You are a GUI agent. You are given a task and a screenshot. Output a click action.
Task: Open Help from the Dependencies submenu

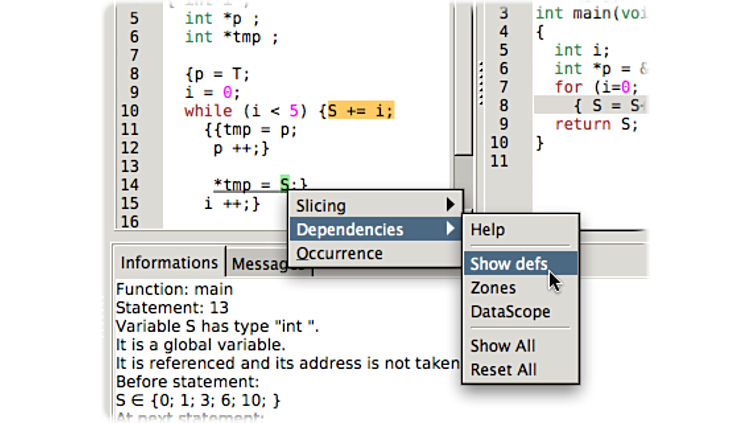tap(488, 230)
